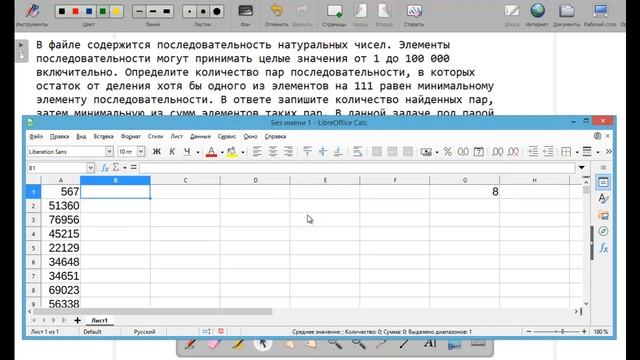Open the Формат menu
The height and width of the screenshot is (360, 640).
click(x=131, y=136)
